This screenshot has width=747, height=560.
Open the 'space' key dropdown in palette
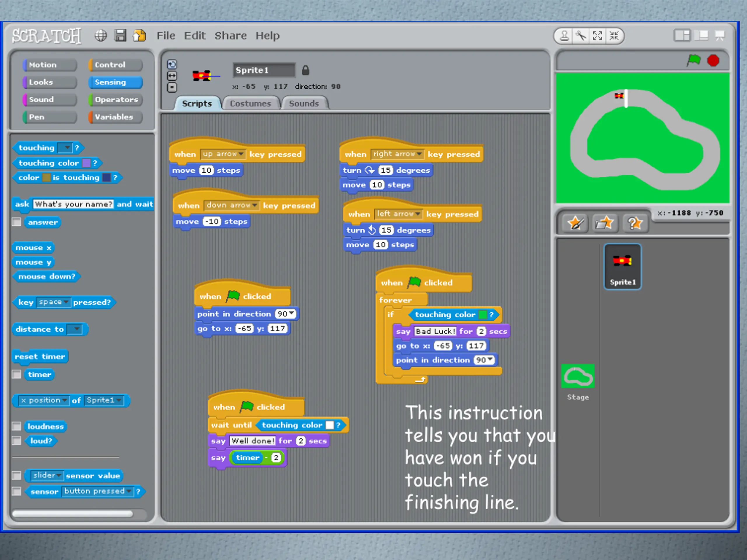pos(53,302)
